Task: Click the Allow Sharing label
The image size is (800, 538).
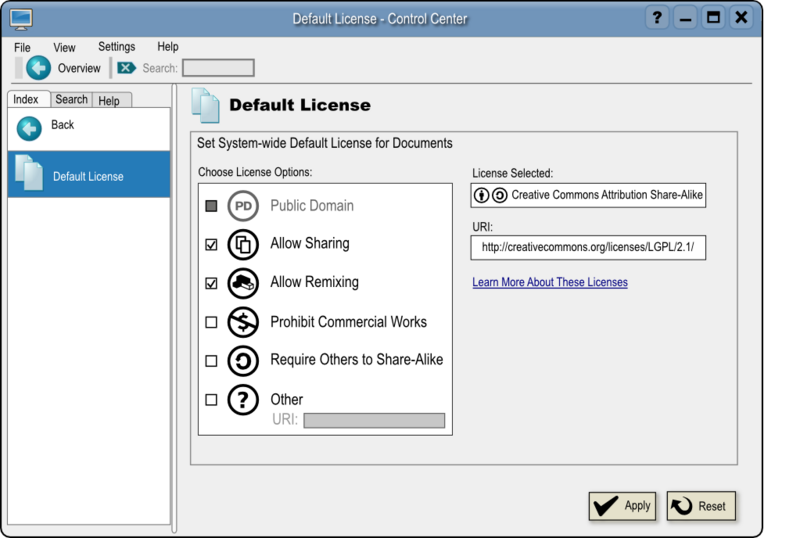Action: pyautogui.click(x=310, y=243)
